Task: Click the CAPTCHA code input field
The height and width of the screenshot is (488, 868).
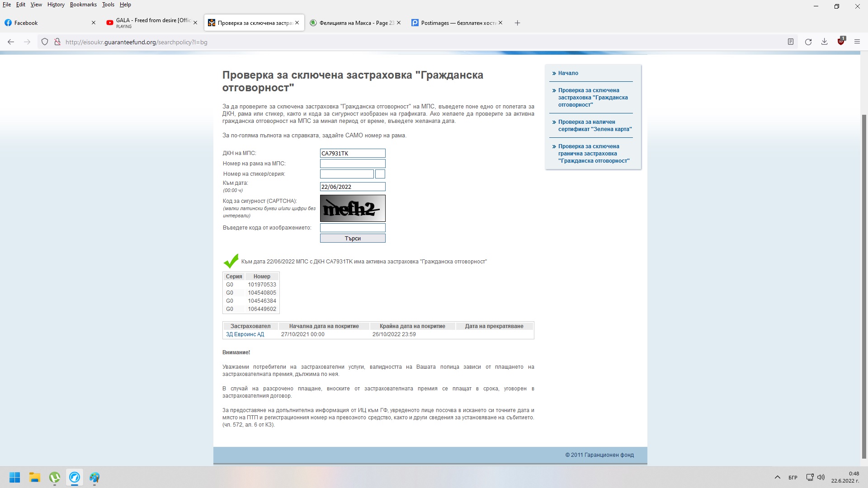Action: pos(353,228)
